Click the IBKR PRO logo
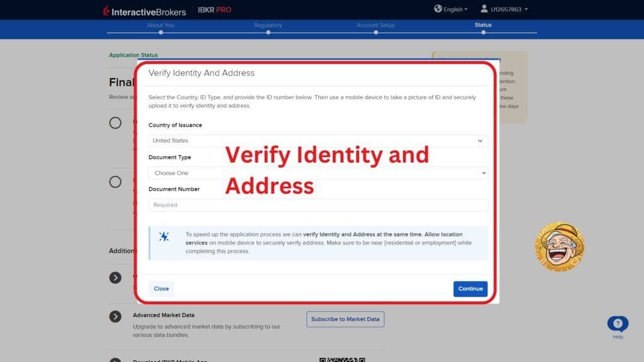 coord(213,9)
